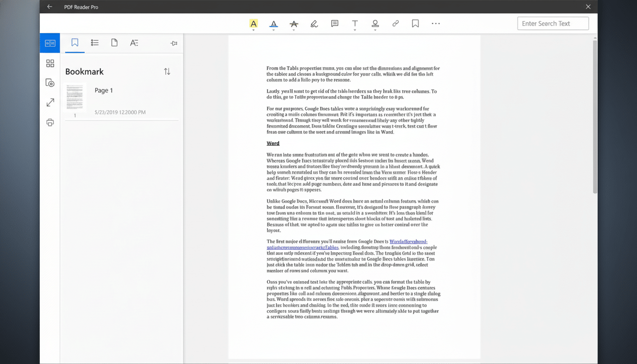Activate the Freehand drawing pen tool
Screen dimensions: 637x364
click(314, 23)
